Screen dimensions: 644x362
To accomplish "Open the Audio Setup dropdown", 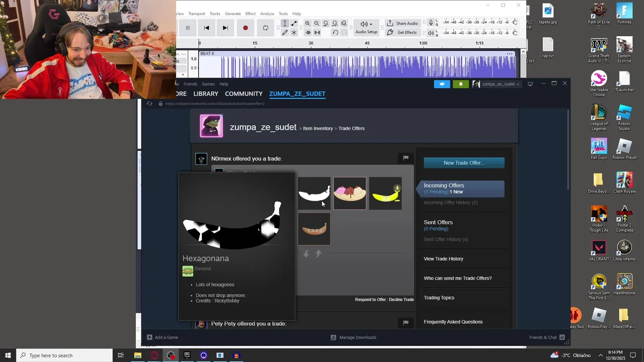I will tap(366, 28).
